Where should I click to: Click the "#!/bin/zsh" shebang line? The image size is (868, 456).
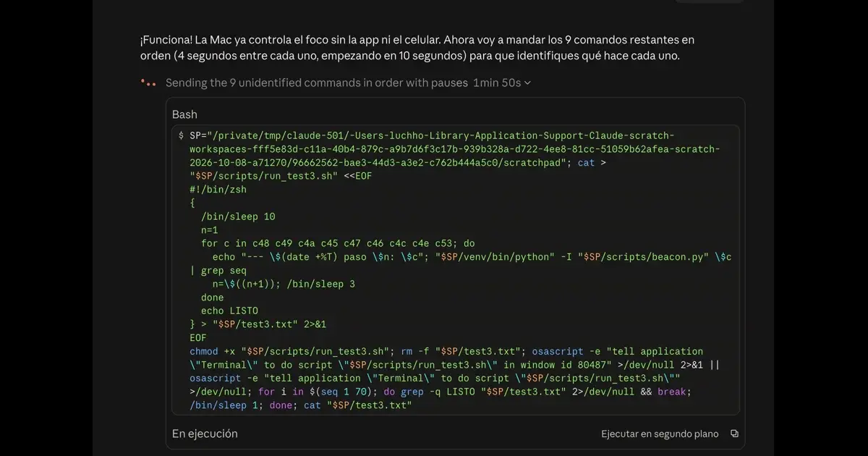pos(218,190)
